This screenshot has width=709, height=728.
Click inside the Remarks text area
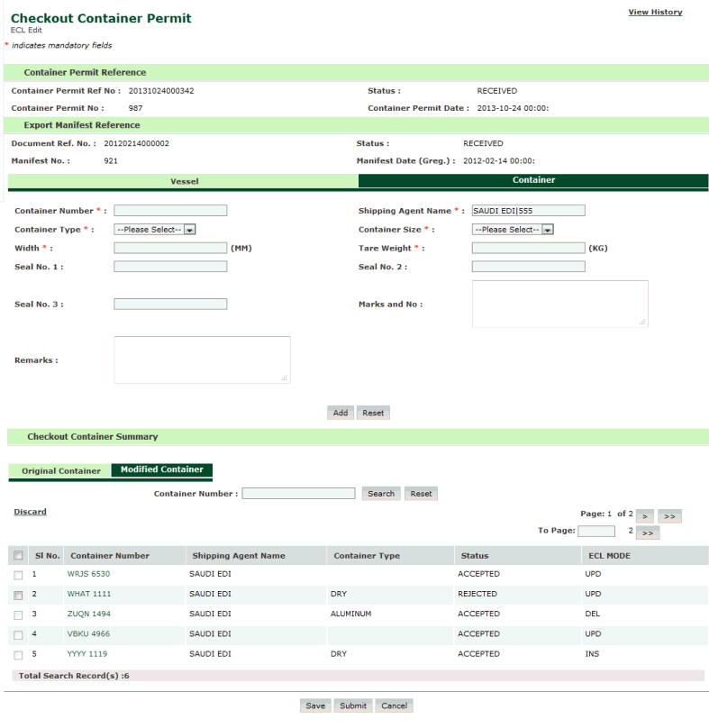[202, 359]
